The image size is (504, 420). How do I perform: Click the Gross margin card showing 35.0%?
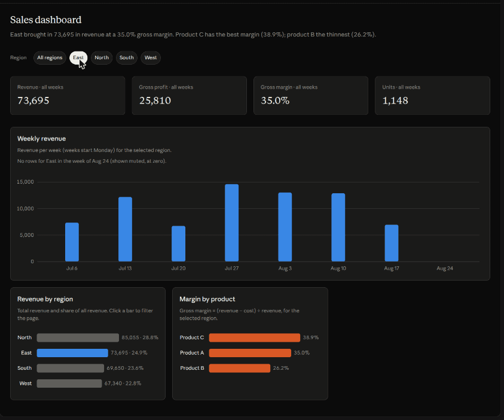pos(311,96)
